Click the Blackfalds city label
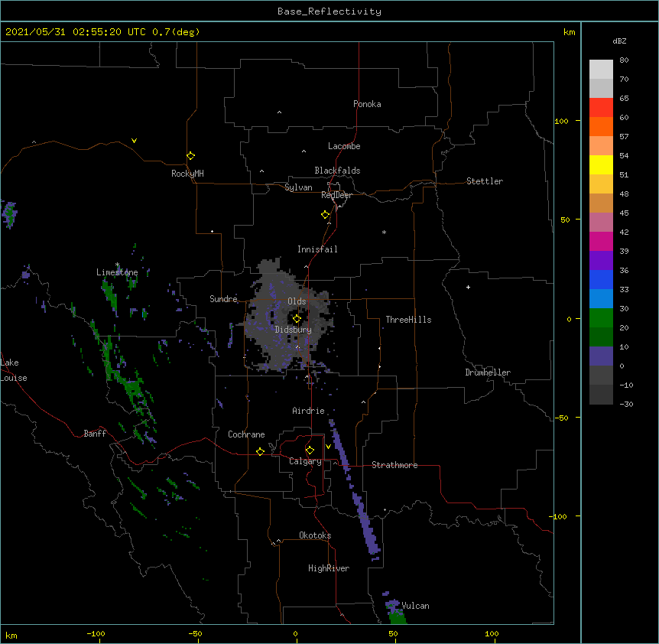The width and height of the screenshot is (659, 644). pyautogui.click(x=337, y=171)
